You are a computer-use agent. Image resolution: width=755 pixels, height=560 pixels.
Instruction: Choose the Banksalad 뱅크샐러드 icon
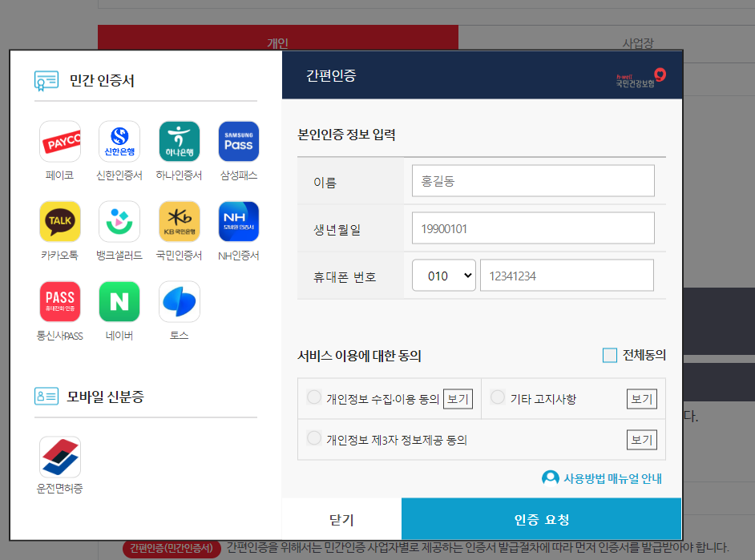point(119,221)
